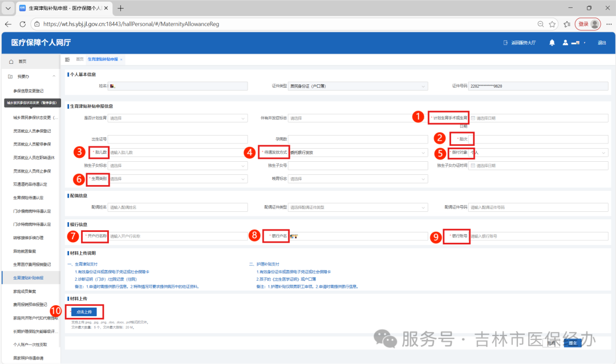Image resolution: width=616 pixels, height=364 pixels.
Task: Open the 配偶证件类型 dropdown
Action: coord(358,207)
